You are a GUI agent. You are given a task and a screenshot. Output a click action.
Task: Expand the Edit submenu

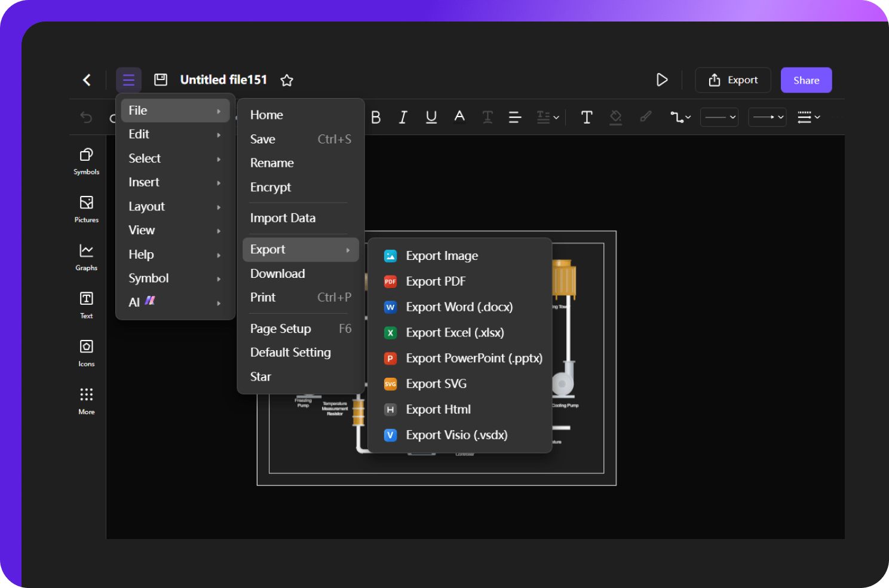click(176, 134)
